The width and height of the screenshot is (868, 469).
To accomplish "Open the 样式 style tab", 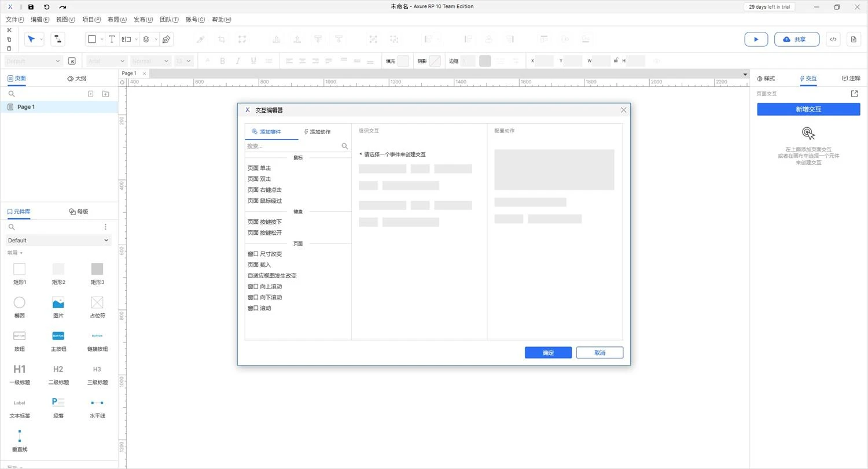I will coord(766,79).
